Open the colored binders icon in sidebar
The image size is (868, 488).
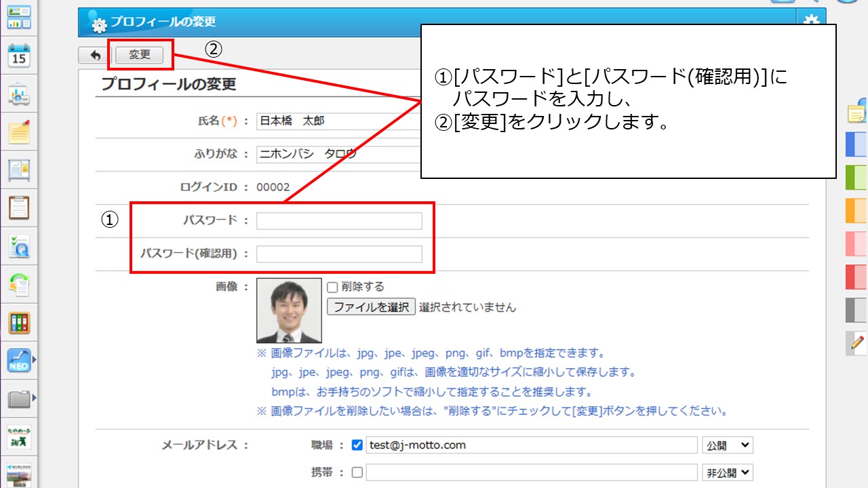pyautogui.click(x=19, y=323)
